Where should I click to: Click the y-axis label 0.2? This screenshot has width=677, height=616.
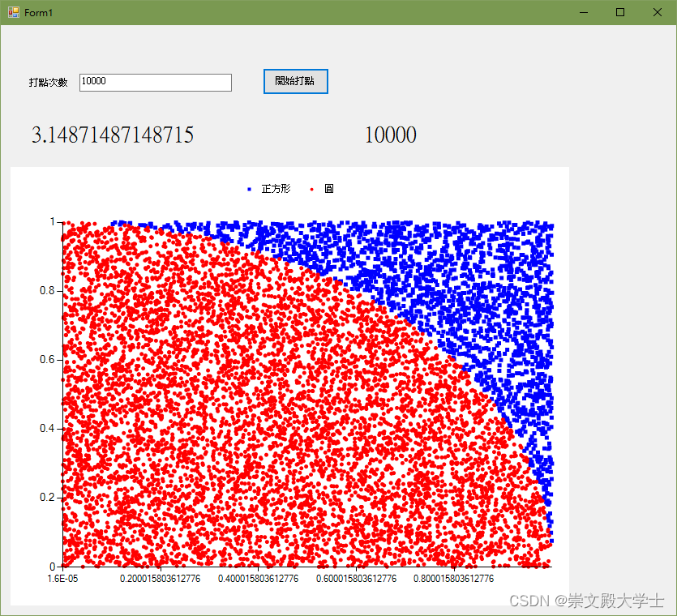click(x=48, y=498)
